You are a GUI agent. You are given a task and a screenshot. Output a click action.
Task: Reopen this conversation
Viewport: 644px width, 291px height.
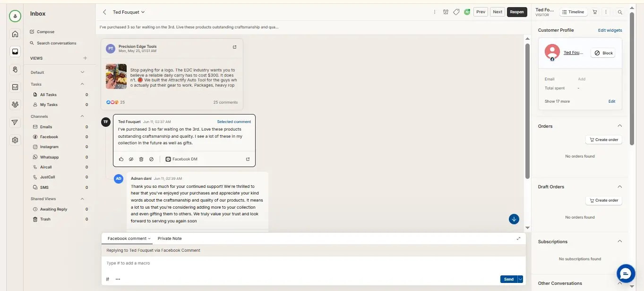click(517, 12)
